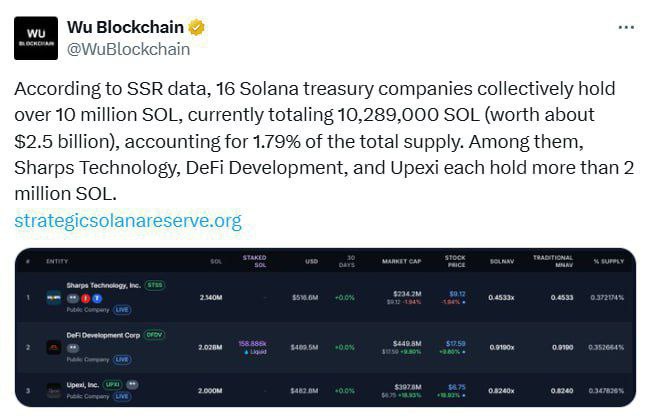Open the strategicsolanareserve.org link

tap(128, 221)
